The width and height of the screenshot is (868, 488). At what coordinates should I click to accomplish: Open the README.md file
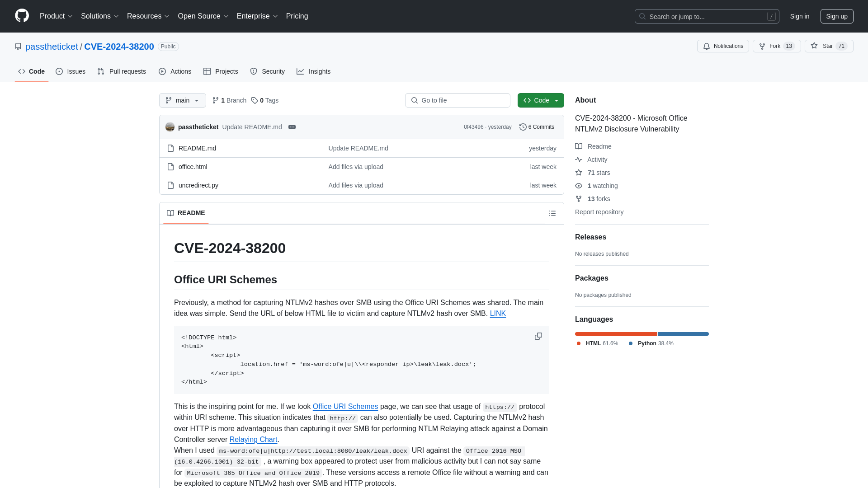[197, 148]
